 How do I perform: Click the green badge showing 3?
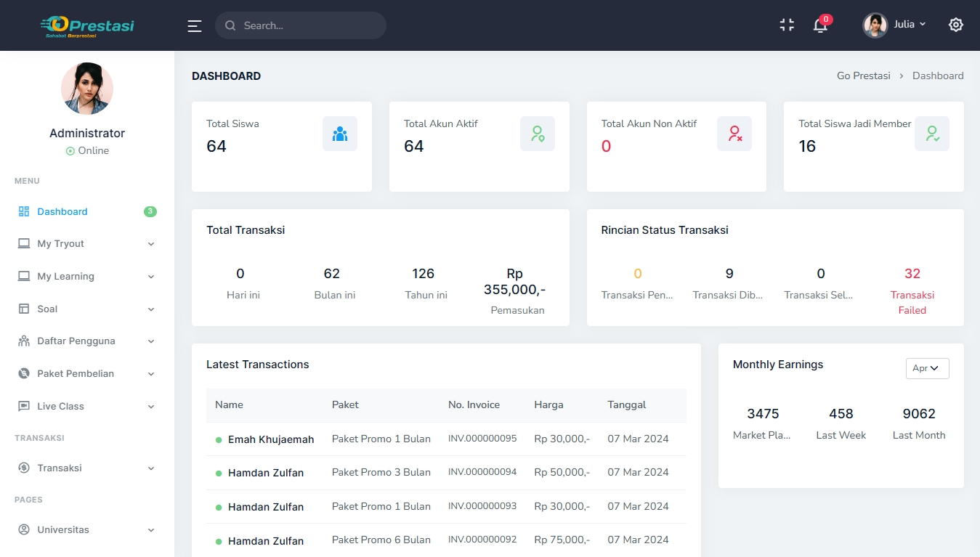(150, 211)
